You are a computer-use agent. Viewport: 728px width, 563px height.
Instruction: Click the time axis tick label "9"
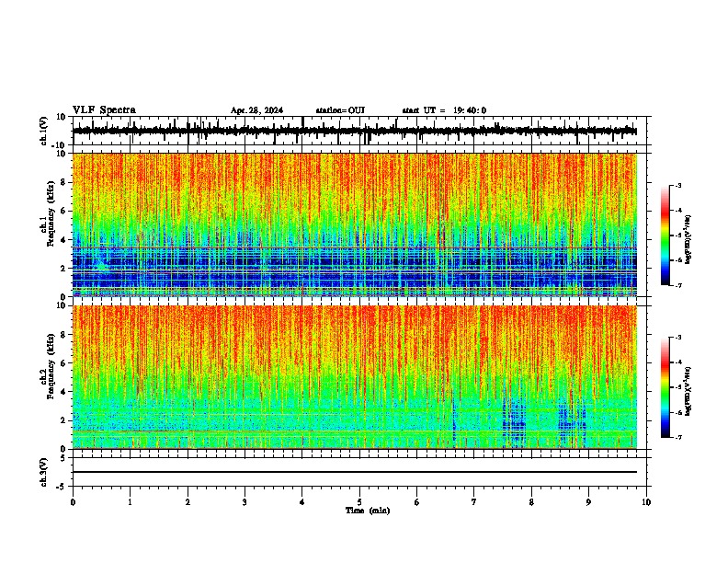click(588, 502)
